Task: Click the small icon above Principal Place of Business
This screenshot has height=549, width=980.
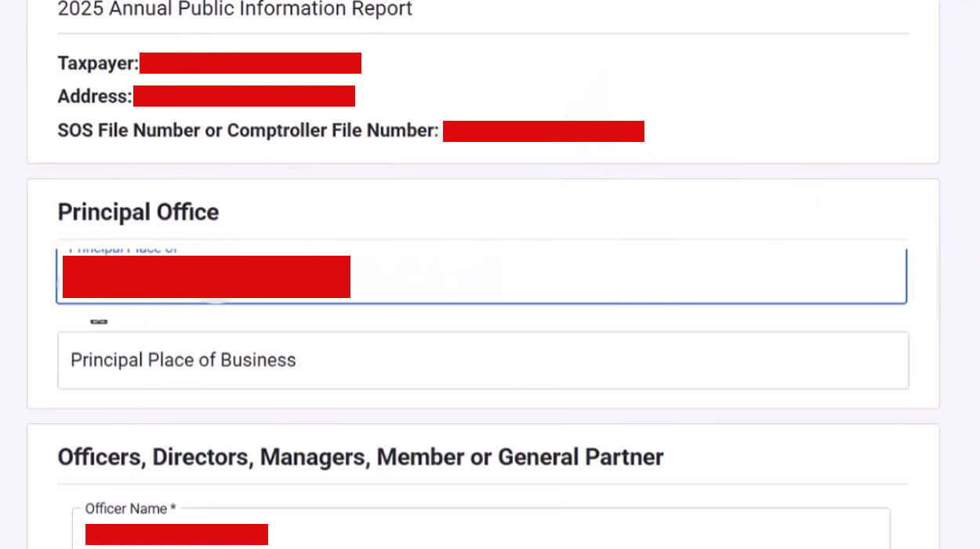Action: click(x=99, y=322)
